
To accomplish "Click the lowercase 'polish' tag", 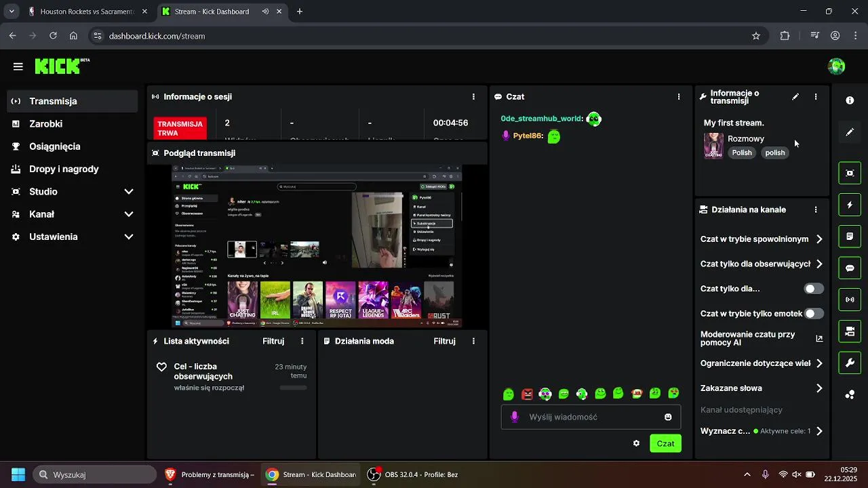I will click(775, 152).
